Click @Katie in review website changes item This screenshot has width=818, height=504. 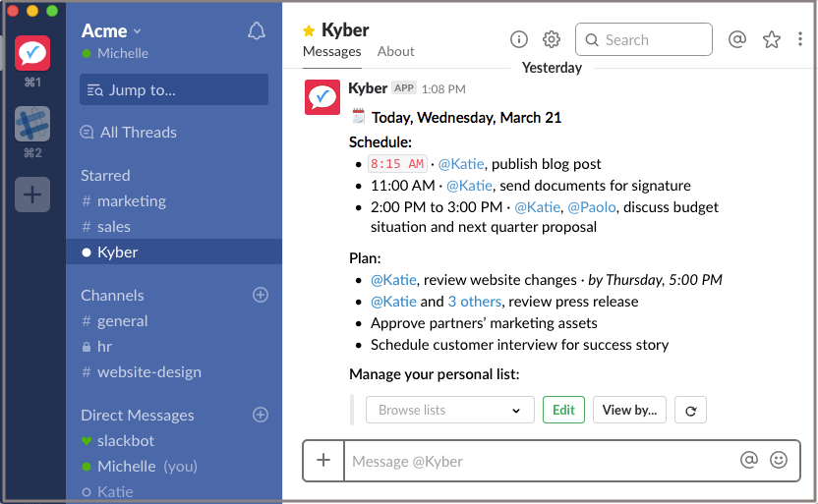coord(393,280)
